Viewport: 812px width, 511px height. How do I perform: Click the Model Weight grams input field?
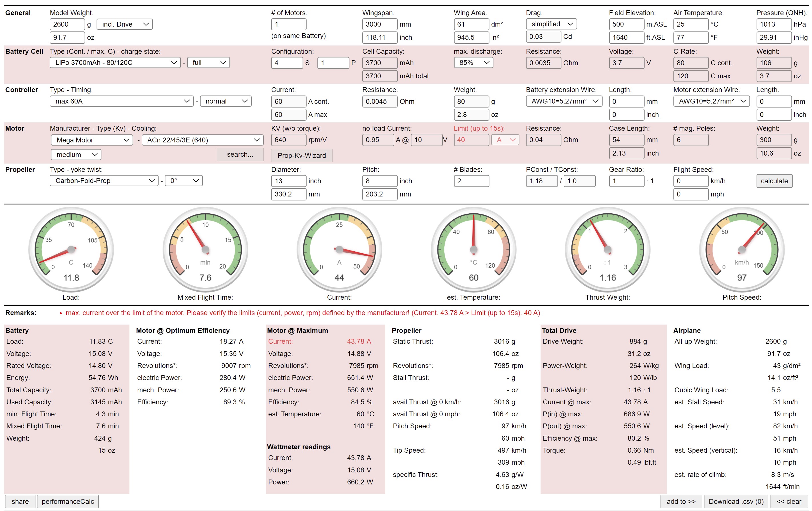pos(67,24)
